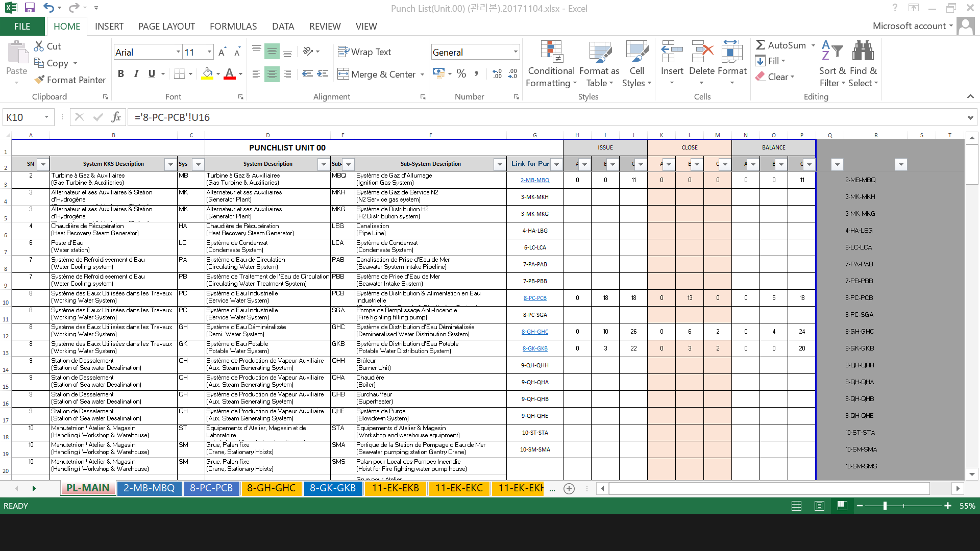Click the Save icon in quick access toolbar
The width and height of the screenshot is (980, 551).
30,8
